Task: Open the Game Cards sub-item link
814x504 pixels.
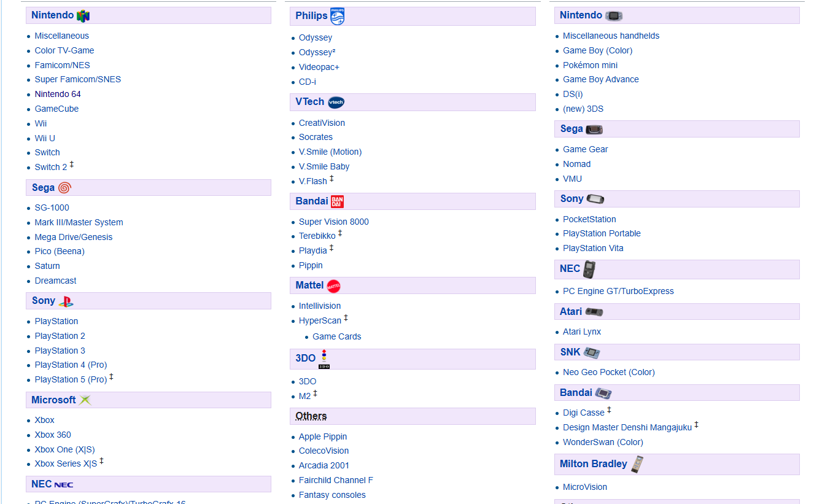Action: pyautogui.click(x=337, y=336)
